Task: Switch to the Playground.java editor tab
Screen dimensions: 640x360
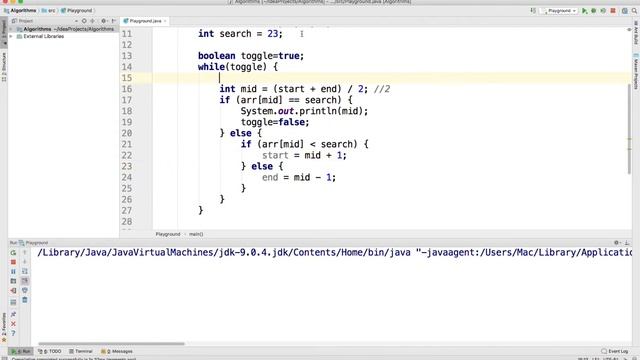Action: pos(145,21)
